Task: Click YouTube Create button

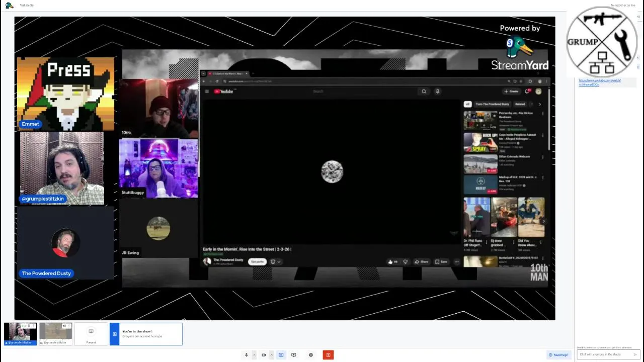Action: [x=511, y=92]
